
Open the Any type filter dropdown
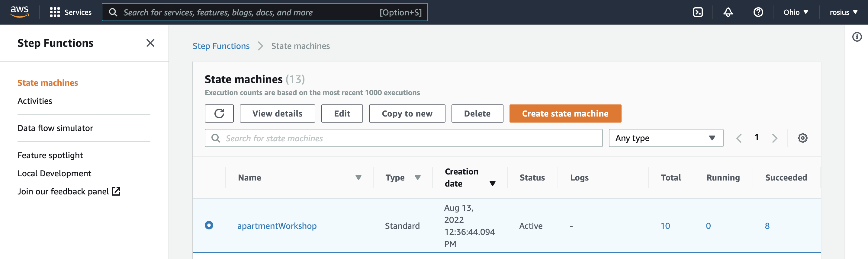pyautogui.click(x=666, y=138)
